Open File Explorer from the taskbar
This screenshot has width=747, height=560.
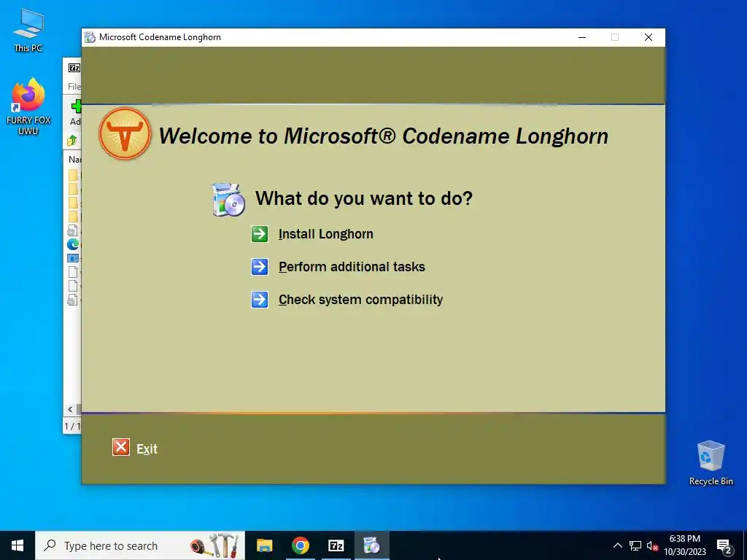pos(264,545)
